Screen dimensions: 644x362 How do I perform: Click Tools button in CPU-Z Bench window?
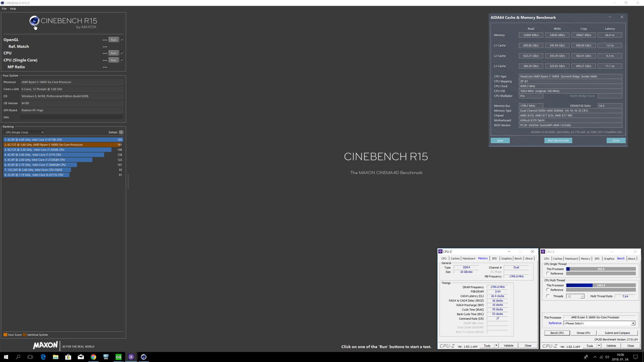tap(590, 346)
